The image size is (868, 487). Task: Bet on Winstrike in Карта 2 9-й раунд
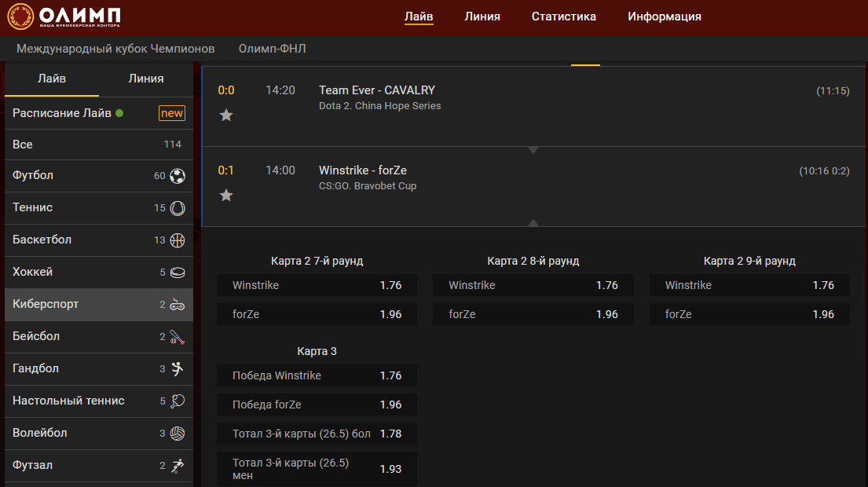pos(749,285)
